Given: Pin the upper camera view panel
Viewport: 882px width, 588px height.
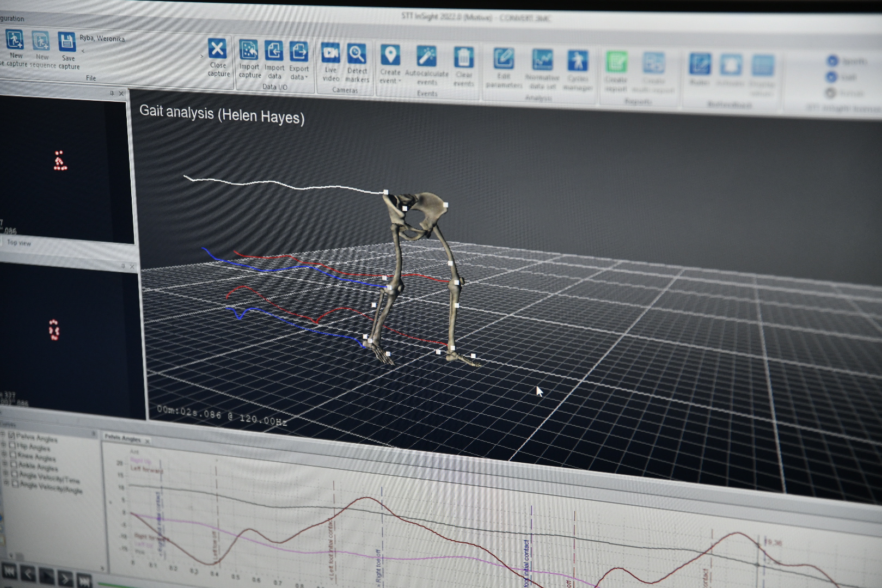Looking at the screenshot, I should point(112,93).
